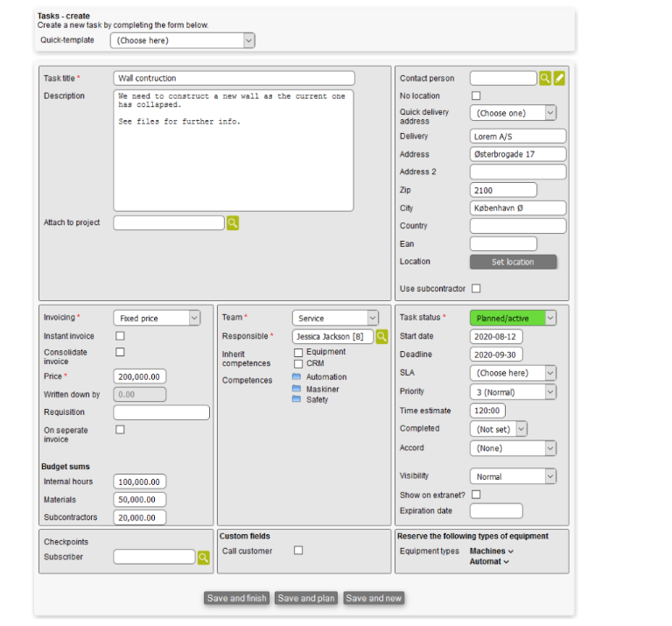Open the green Planned/active task status dropdown
672x626 pixels.
[x=513, y=318]
